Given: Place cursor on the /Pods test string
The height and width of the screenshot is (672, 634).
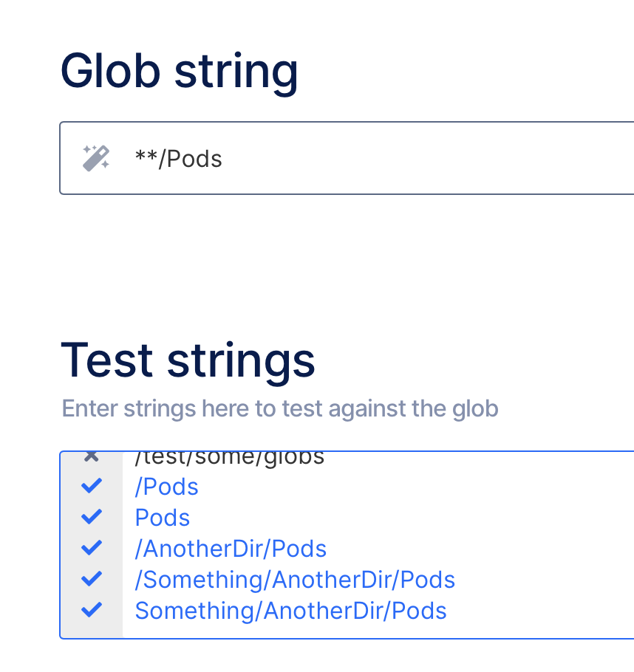Looking at the screenshot, I should [x=167, y=487].
